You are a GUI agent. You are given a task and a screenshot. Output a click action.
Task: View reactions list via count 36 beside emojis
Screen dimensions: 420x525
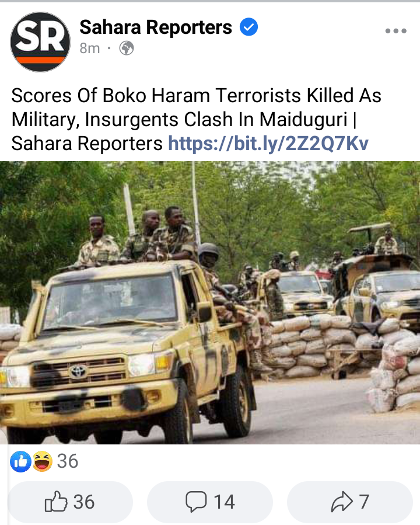pyautogui.click(x=68, y=461)
